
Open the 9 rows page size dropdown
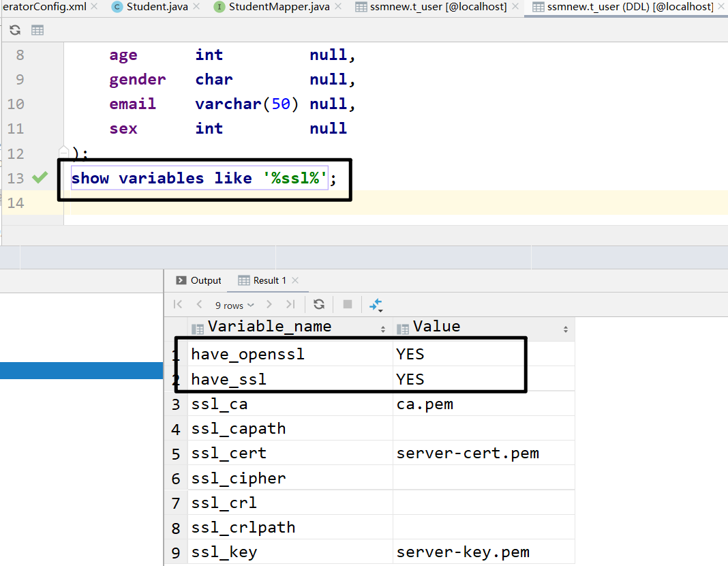pyautogui.click(x=234, y=305)
